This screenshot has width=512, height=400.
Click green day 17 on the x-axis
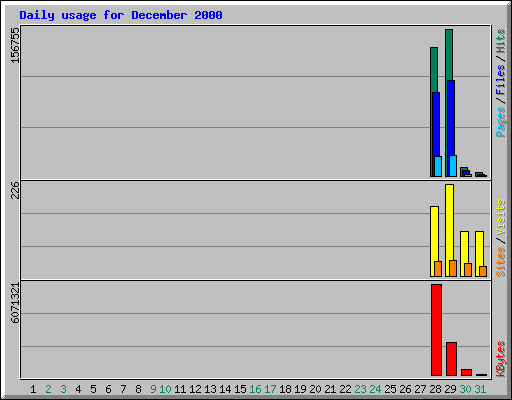(270, 389)
